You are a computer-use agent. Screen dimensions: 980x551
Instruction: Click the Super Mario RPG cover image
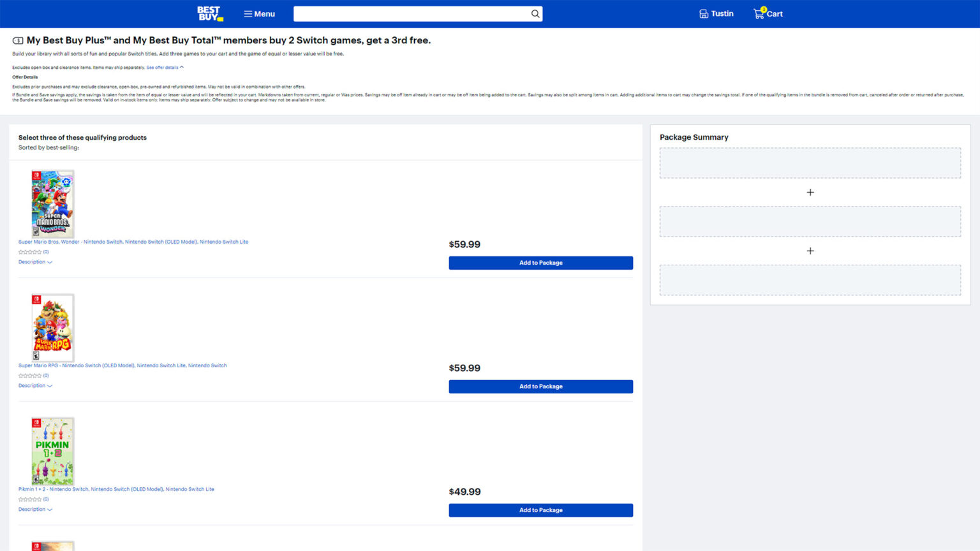(52, 328)
